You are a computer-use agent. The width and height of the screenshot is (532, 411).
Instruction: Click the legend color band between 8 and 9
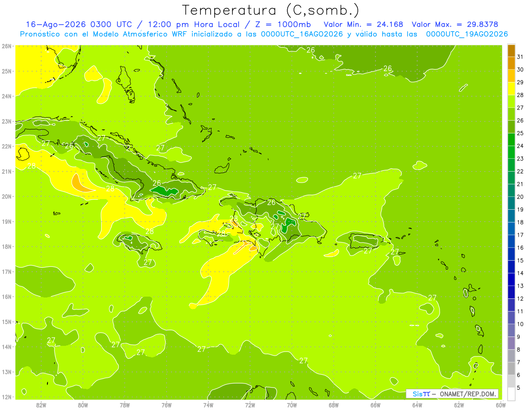511,343
